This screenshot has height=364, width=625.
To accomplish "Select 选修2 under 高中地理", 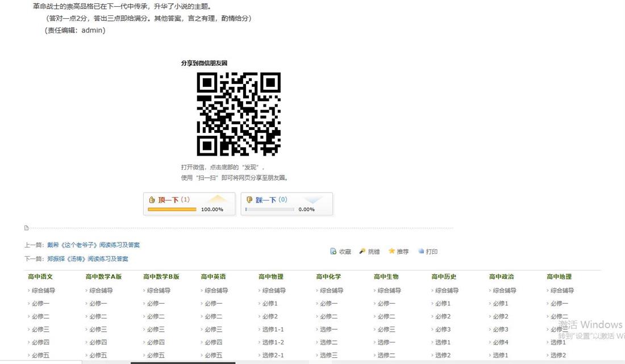I will click(558, 355).
